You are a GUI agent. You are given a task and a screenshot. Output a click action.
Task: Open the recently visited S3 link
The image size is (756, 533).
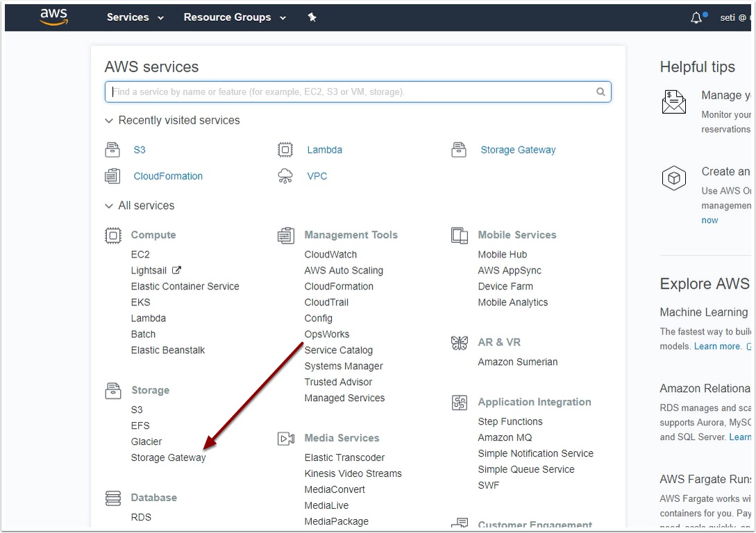140,150
